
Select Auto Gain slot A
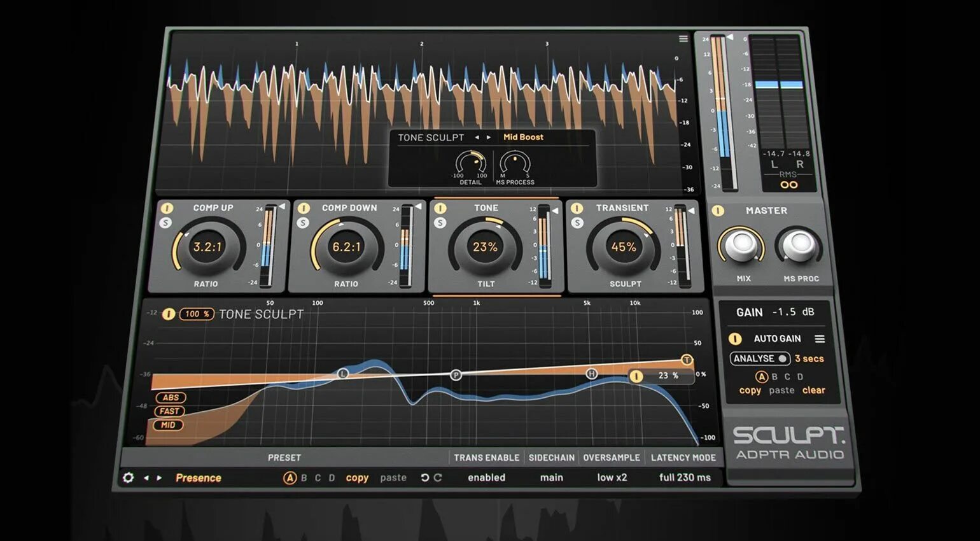tap(761, 377)
